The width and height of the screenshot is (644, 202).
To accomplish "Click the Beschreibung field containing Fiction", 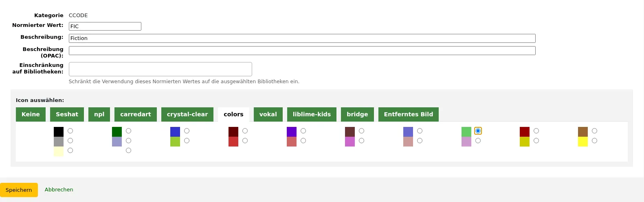I will coord(302,38).
